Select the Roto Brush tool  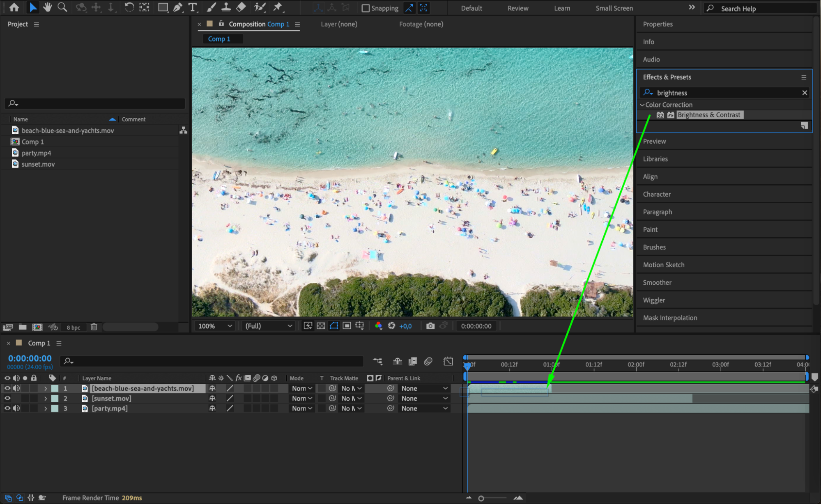pos(260,7)
